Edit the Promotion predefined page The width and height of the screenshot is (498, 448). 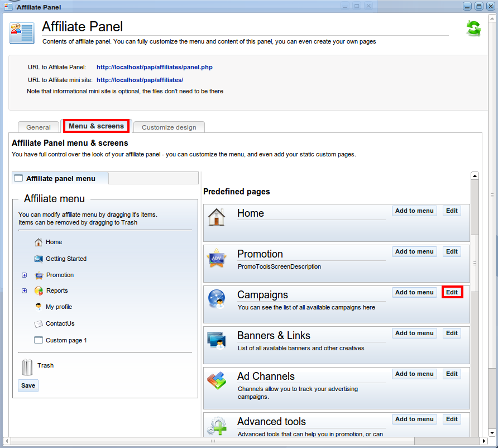point(452,251)
